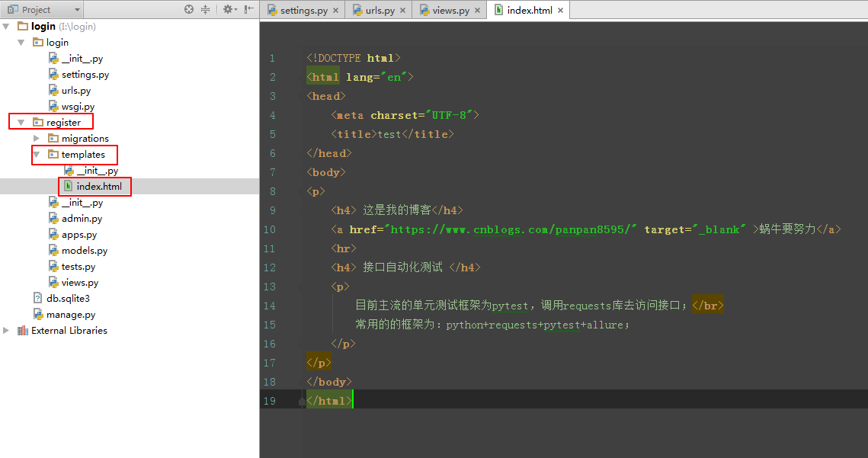Viewport: 868px width, 458px height.
Task: Select the migrations folder
Action: pyautogui.click(x=78, y=139)
